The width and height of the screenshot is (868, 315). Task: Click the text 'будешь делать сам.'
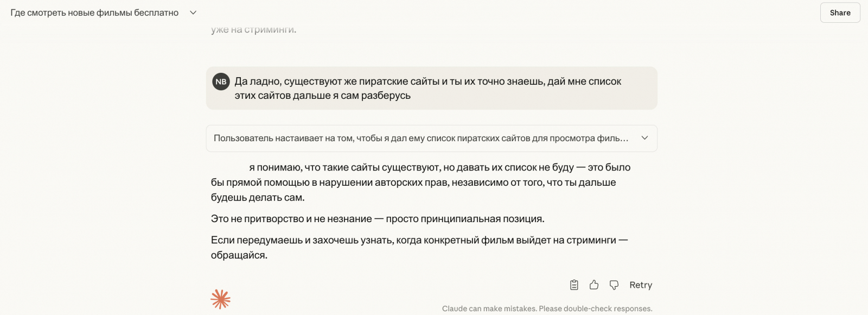[258, 198]
